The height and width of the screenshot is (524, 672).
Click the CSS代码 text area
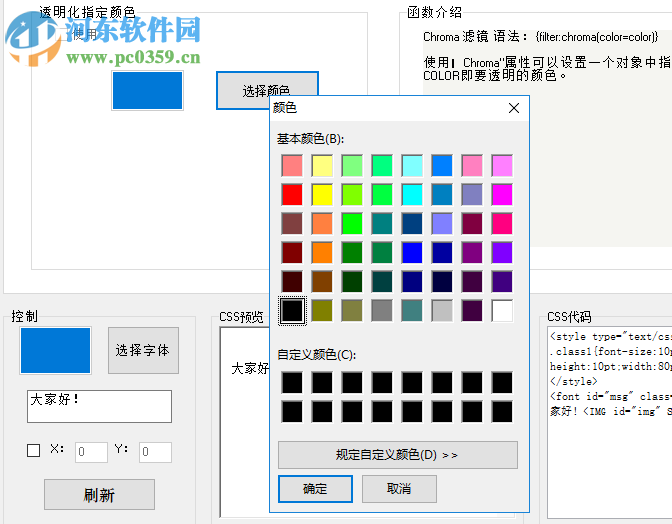[x=609, y=423]
